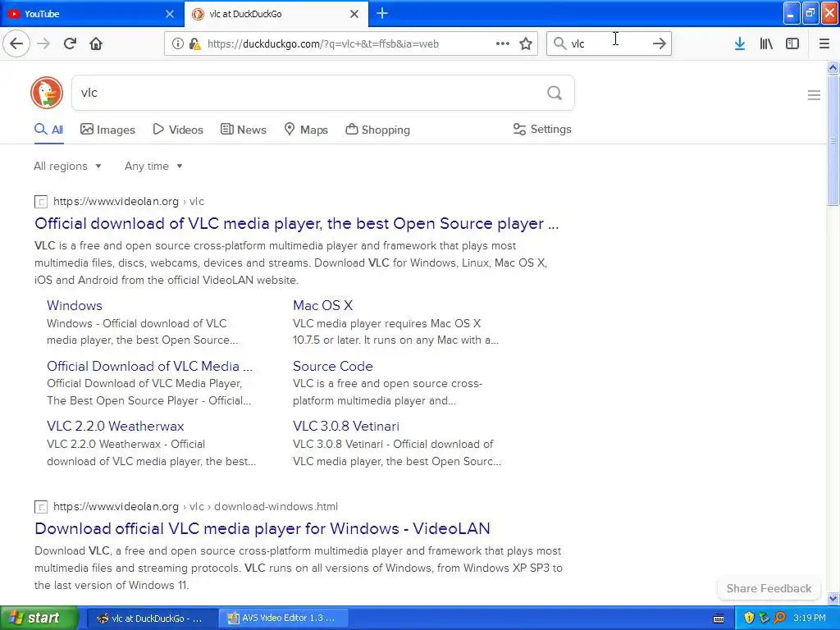Click the DuckDuckGo search input field
Viewport: 840px width, 630px height.
pyautogui.click(x=323, y=94)
